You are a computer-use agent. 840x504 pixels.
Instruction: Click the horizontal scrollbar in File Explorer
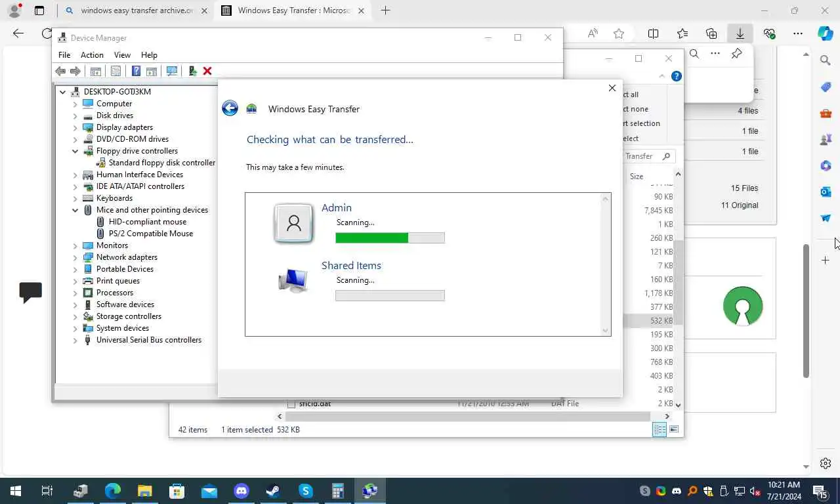pos(467,416)
